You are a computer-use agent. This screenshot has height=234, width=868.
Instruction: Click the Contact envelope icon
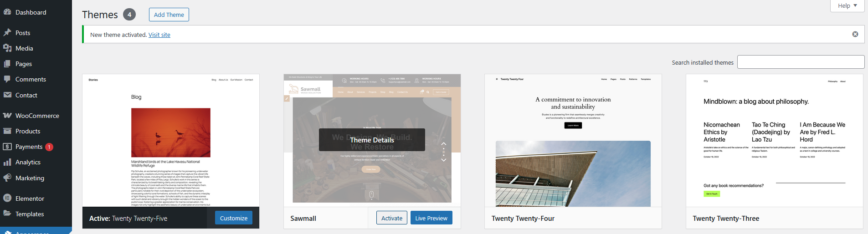click(x=7, y=95)
